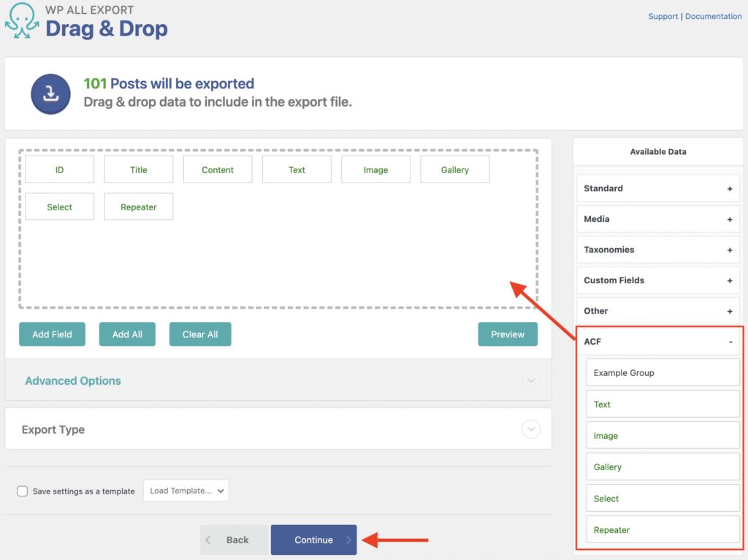This screenshot has height=560, width=748.
Task: Preview the export file
Action: pos(508,334)
